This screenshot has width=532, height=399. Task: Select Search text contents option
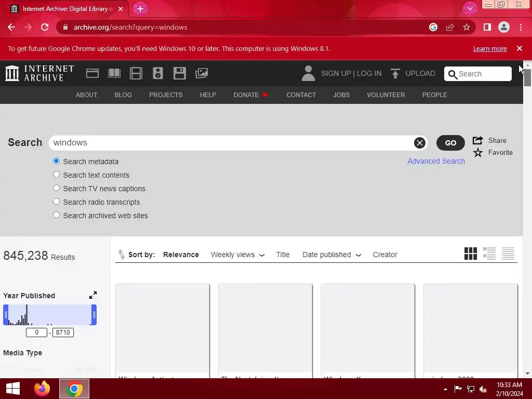tap(56, 175)
